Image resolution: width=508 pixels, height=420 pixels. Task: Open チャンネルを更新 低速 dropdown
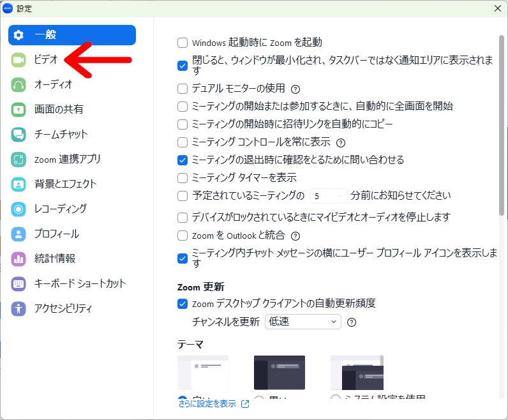(x=303, y=322)
